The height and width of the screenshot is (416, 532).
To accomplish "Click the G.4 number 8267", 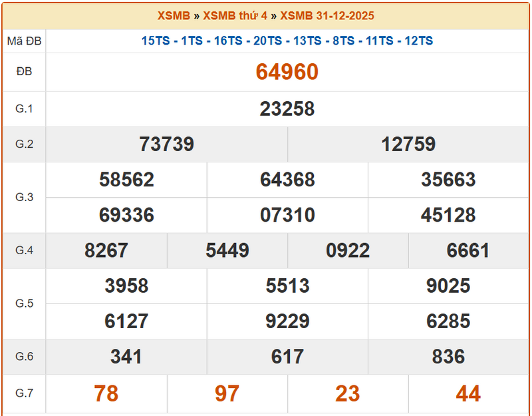I will pos(106,250).
